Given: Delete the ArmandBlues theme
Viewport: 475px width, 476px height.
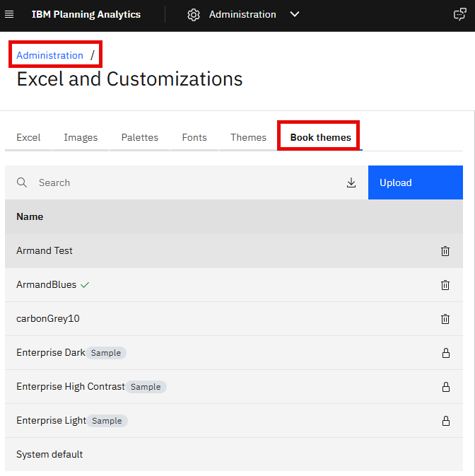Looking at the screenshot, I should (x=445, y=285).
